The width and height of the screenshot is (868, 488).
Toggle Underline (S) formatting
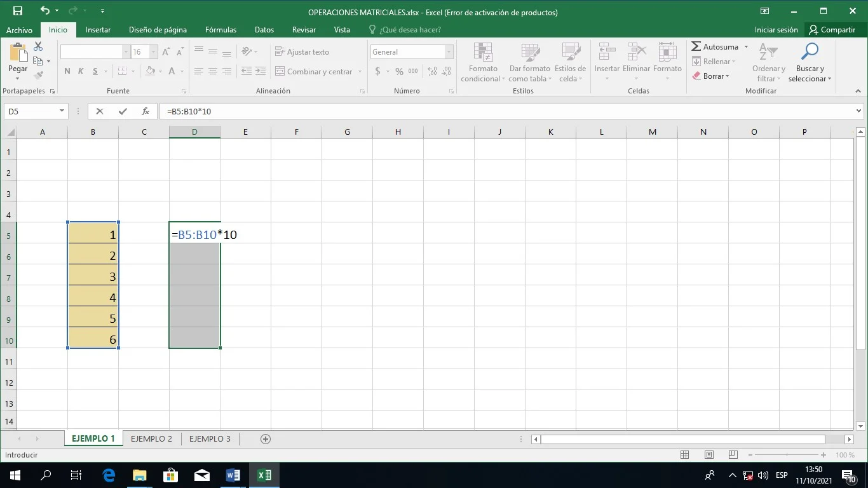pyautogui.click(x=95, y=72)
